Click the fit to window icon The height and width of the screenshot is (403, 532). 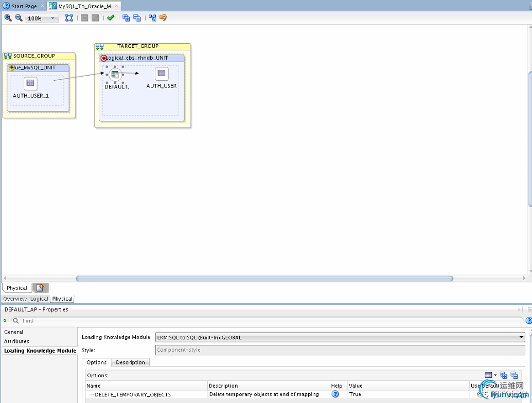point(69,18)
